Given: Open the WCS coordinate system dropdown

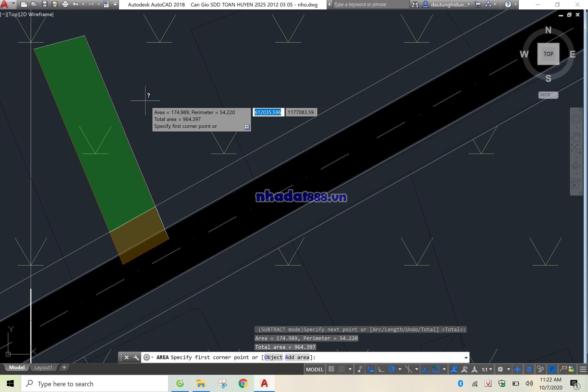Looking at the screenshot, I should pyautogui.click(x=548, y=95).
